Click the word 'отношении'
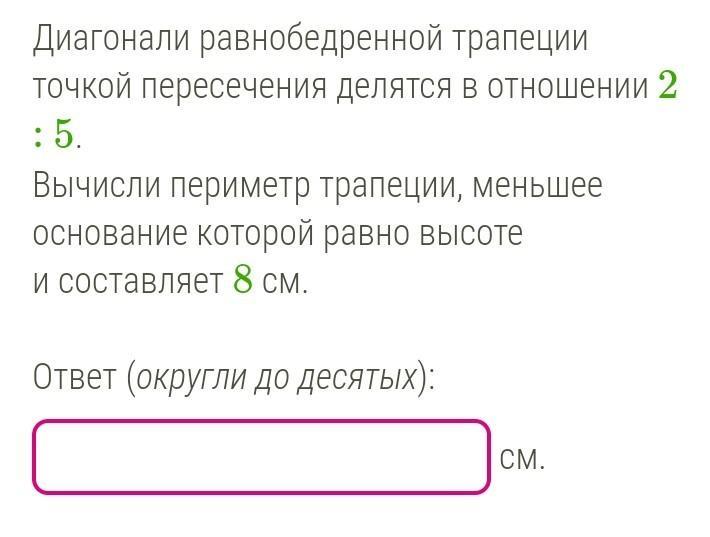Image resolution: width=710 pixels, height=537 pixels. (568, 88)
